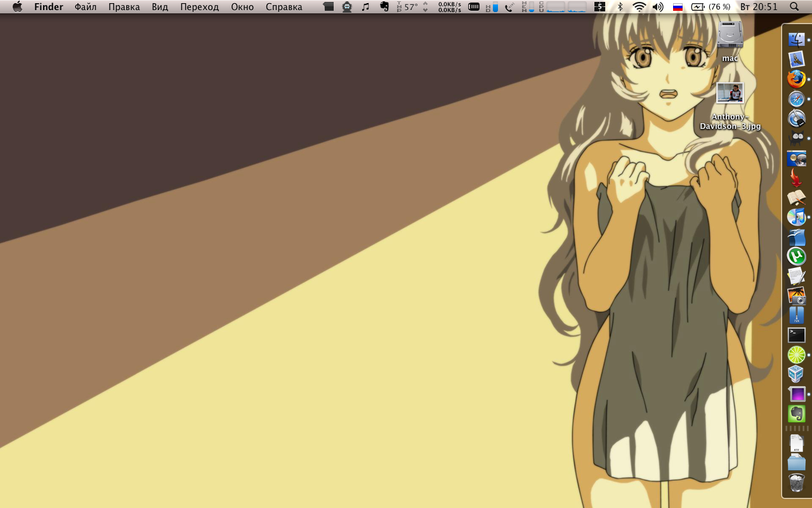Open the RTF document in dock
812x508 pixels.
click(796, 443)
